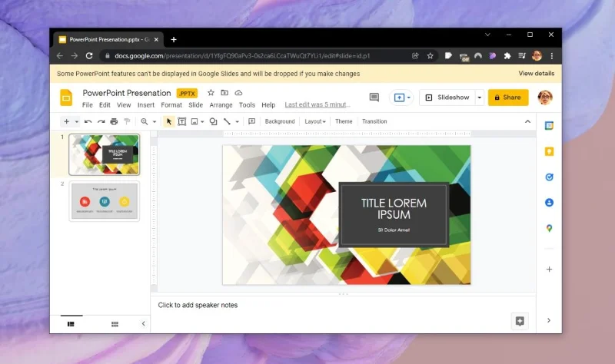Click the zoom magnifier tool
The width and height of the screenshot is (615, 364).
145,121
